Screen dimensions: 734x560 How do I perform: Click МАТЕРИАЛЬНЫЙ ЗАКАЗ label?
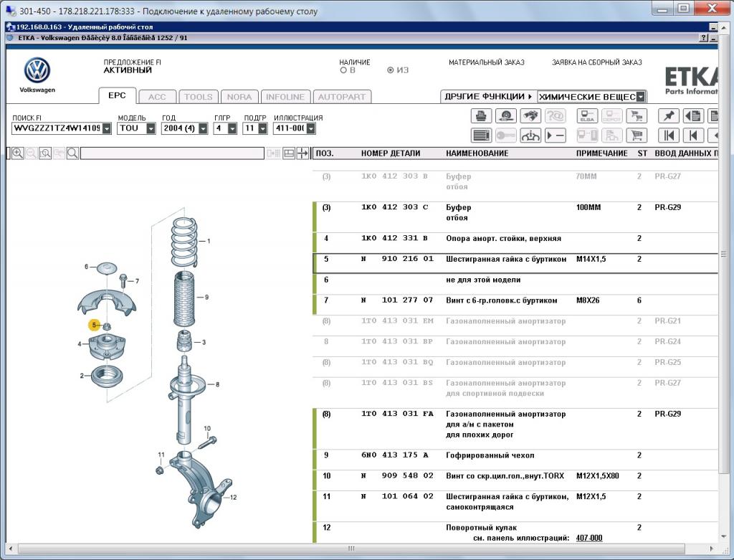[487, 62]
